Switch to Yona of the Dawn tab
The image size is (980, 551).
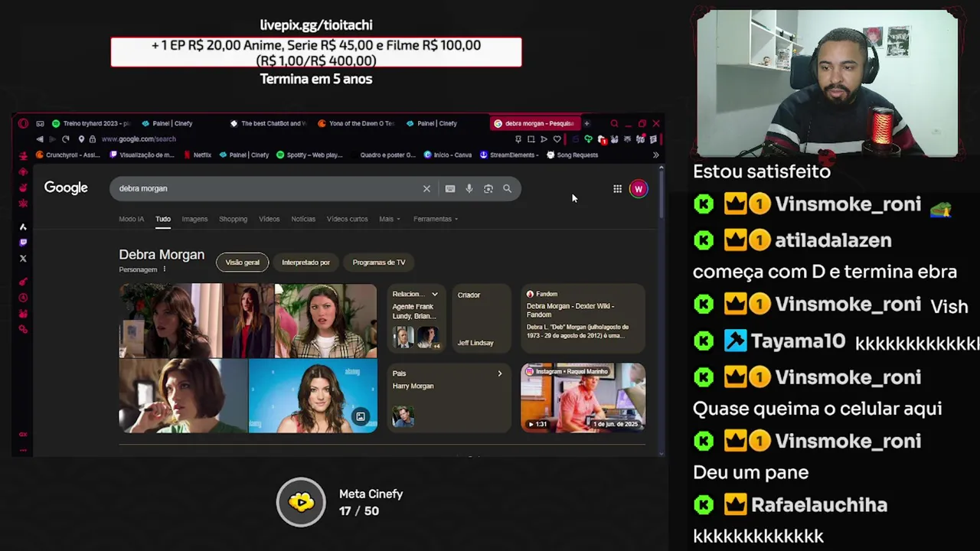[x=357, y=123]
